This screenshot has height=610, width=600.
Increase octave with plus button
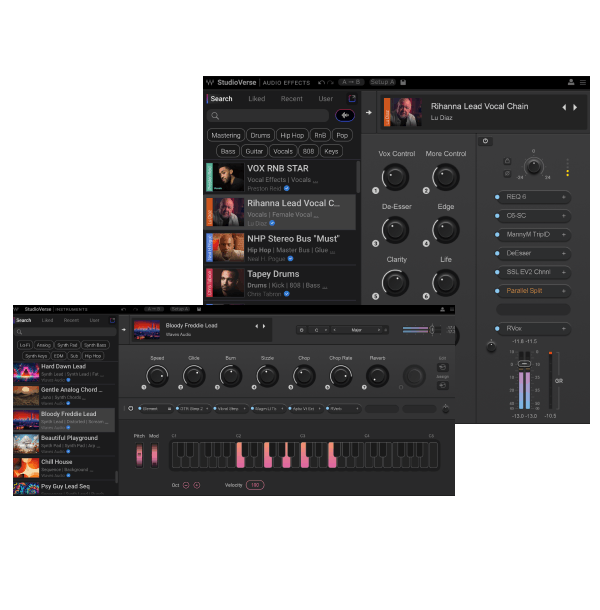[x=197, y=485]
